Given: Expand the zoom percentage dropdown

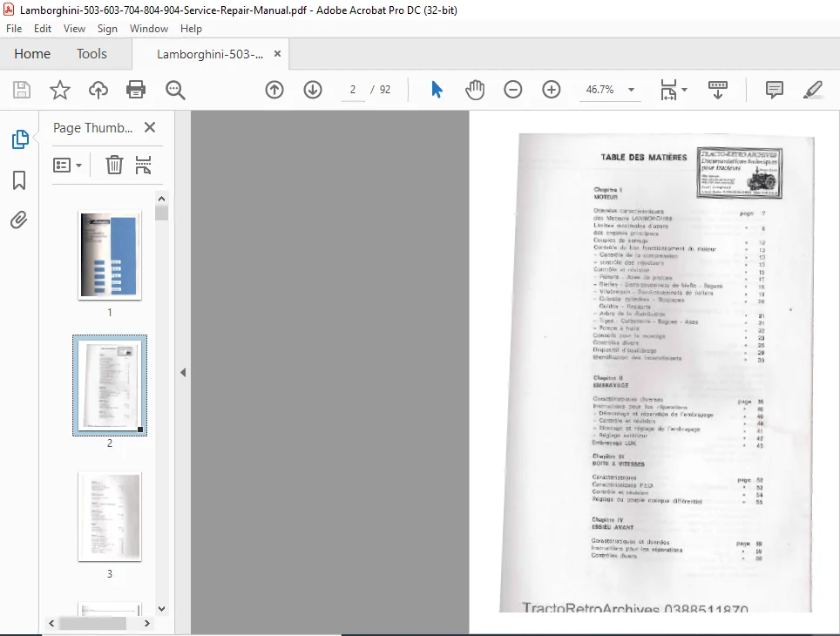Looking at the screenshot, I should click(x=631, y=90).
